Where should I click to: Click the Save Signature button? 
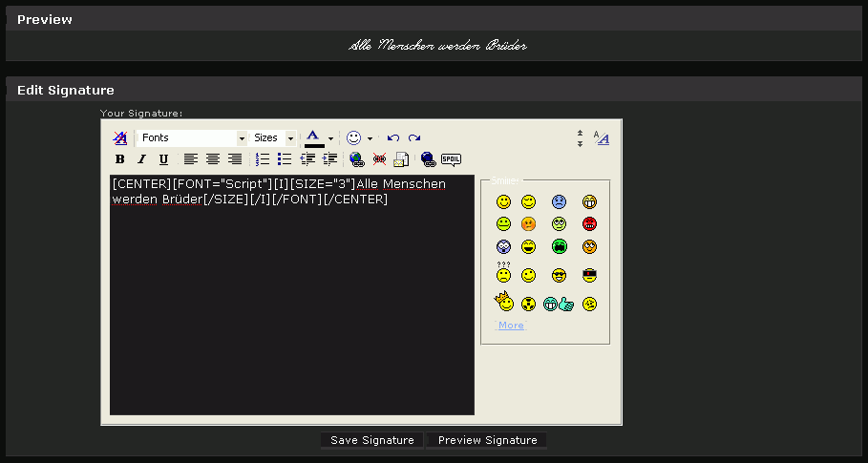[372, 440]
